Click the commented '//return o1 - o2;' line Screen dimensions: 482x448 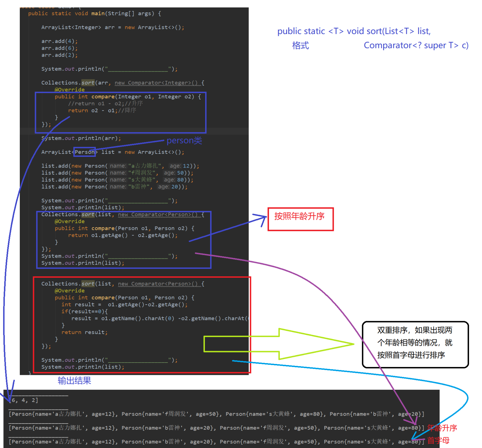pos(105,104)
